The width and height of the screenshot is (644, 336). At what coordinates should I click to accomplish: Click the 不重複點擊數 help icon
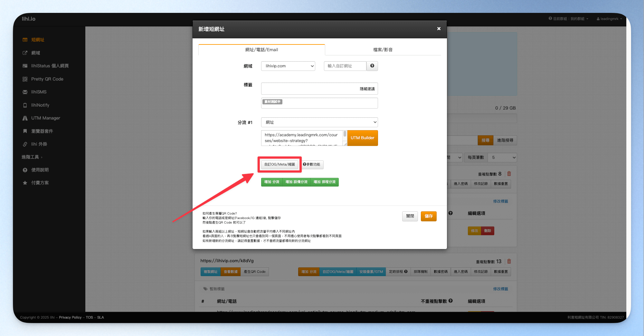pos(450,301)
